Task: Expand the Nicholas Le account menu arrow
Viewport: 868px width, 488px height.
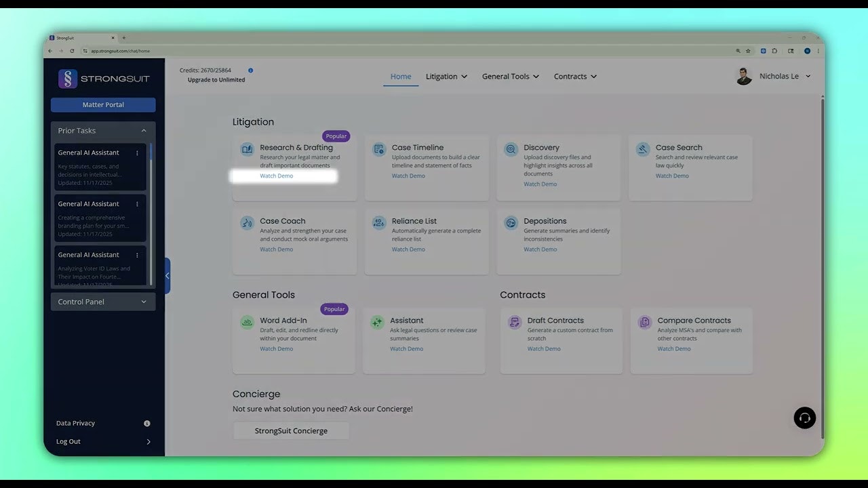Action: (808, 77)
